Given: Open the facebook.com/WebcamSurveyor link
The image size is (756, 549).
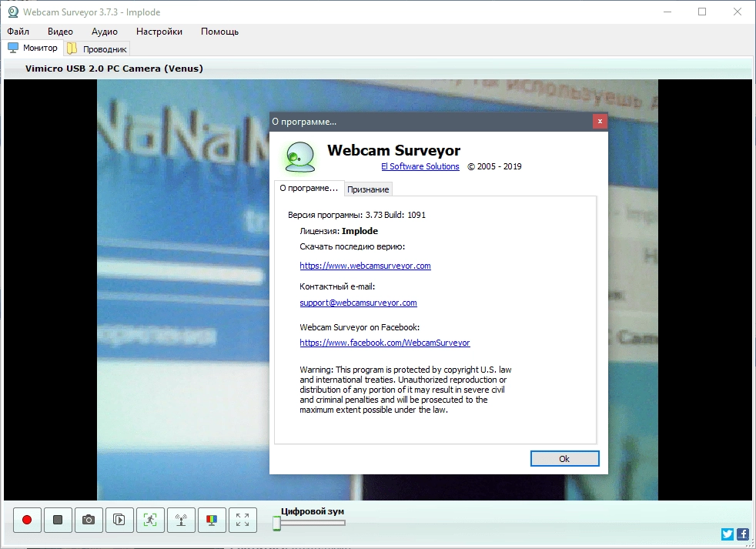Looking at the screenshot, I should pyautogui.click(x=385, y=343).
